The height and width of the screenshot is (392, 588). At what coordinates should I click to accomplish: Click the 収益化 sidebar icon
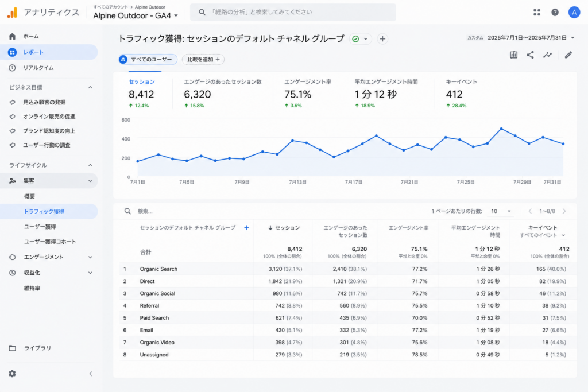pos(13,273)
